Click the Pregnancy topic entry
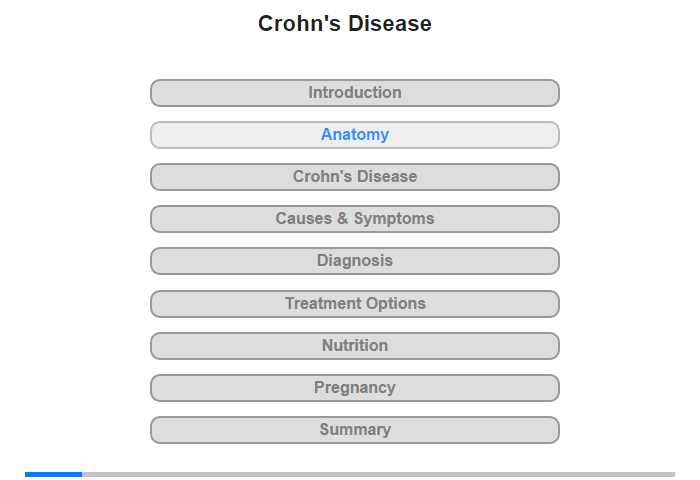This screenshot has width=700, height=480. click(355, 388)
